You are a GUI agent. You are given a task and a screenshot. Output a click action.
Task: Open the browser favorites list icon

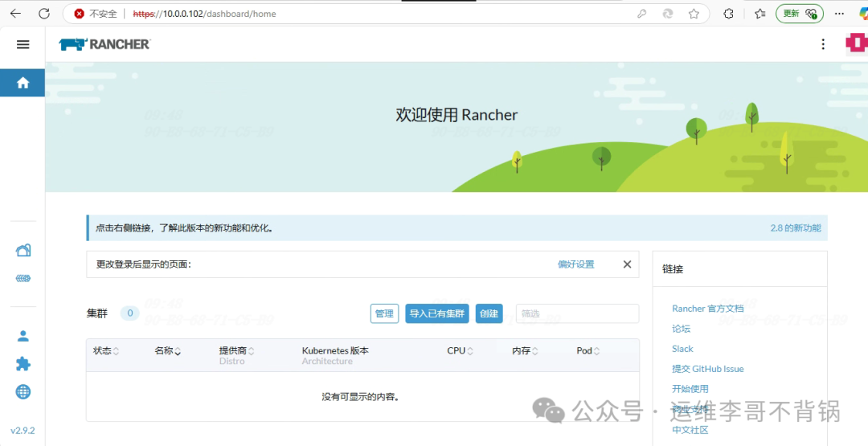pos(760,14)
